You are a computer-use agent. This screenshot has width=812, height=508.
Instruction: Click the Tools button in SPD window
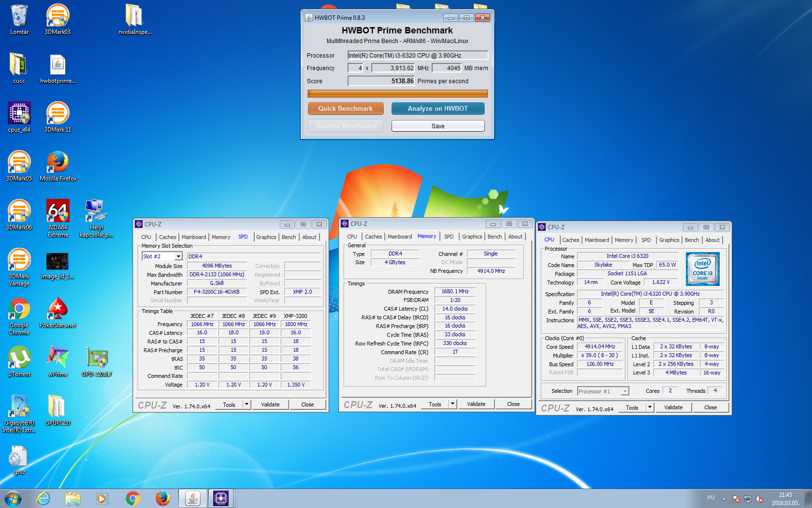tap(229, 404)
